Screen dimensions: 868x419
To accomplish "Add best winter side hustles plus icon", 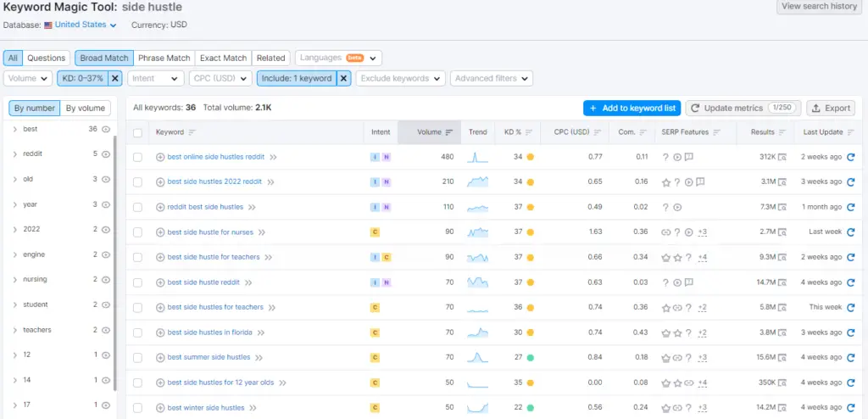I will pyautogui.click(x=160, y=408).
